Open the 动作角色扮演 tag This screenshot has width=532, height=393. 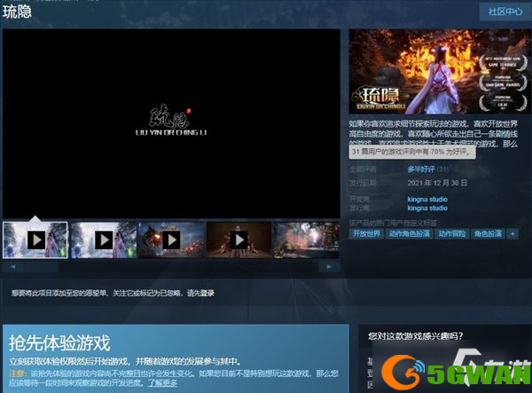coord(409,234)
